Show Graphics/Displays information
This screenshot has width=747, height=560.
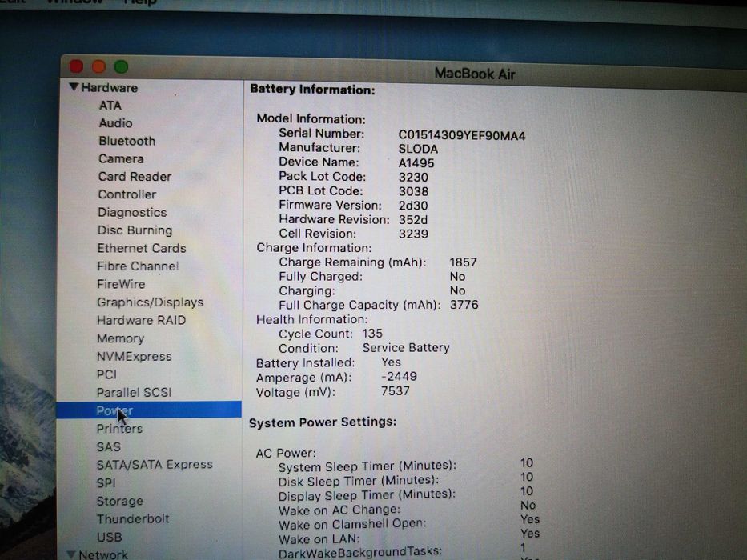(150, 302)
